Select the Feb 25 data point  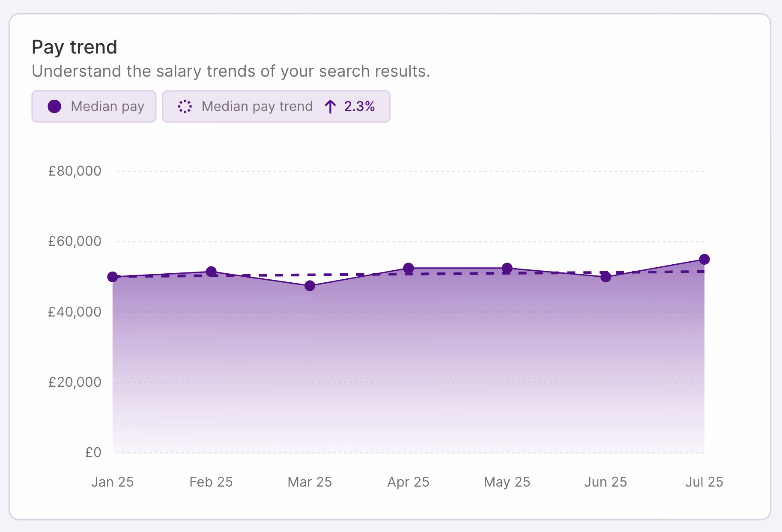click(x=211, y=272)
